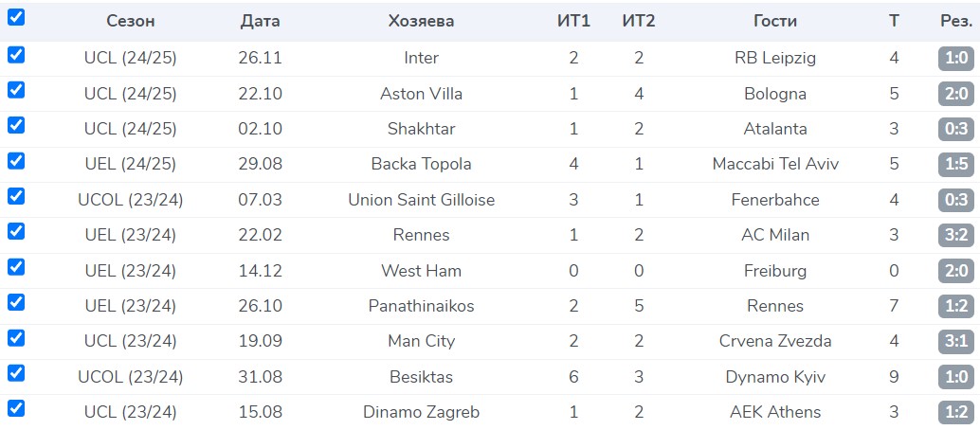Toggle the select-all checkbox in header
Screen dimensions: 980x430
click(x=16, y=18)
